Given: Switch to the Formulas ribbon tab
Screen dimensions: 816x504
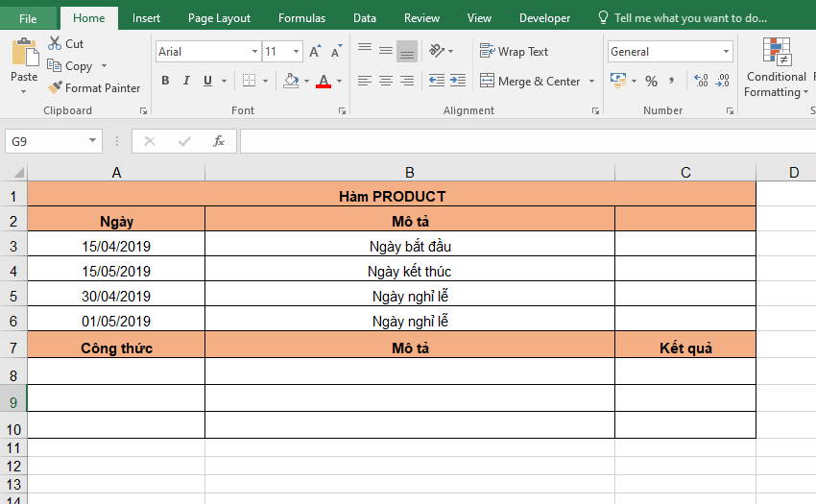Looking at the screenshot, I should click(x=301, y=18).
